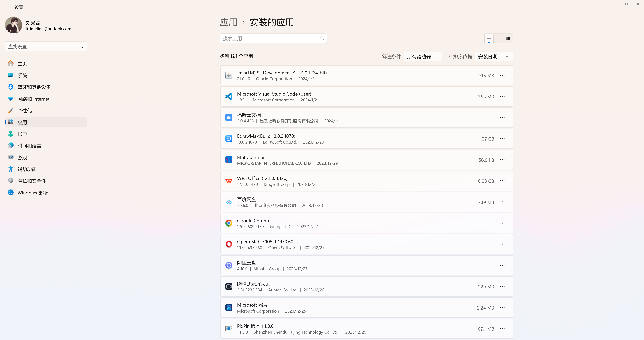644x340 pixels.
Task: Open more options for 阿里云盘
Action: click(502, 265)
